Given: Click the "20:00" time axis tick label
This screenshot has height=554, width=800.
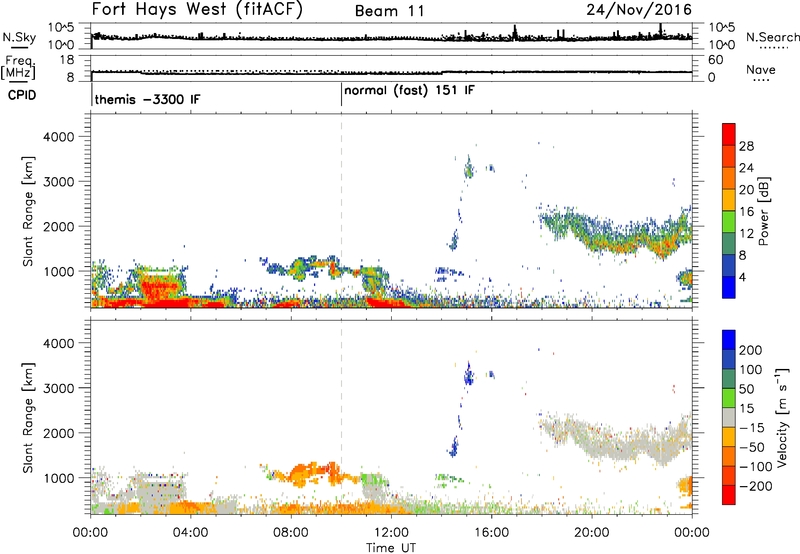Looking at the screenshot, I should click(x=591, y=533).
